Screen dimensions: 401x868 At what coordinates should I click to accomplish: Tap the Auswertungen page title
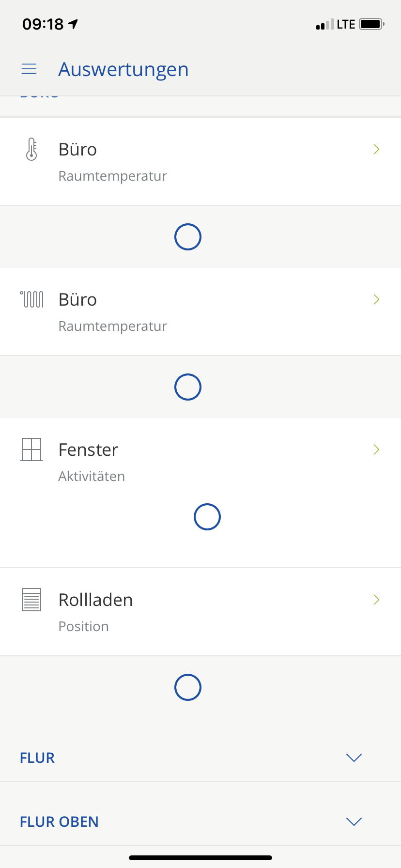123,69
